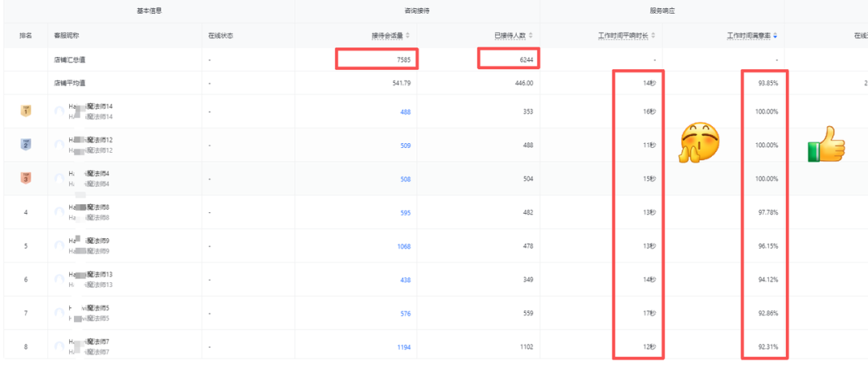Click the avatar icon for 魔法师4
868x378 pixels.
coord(59,179)
